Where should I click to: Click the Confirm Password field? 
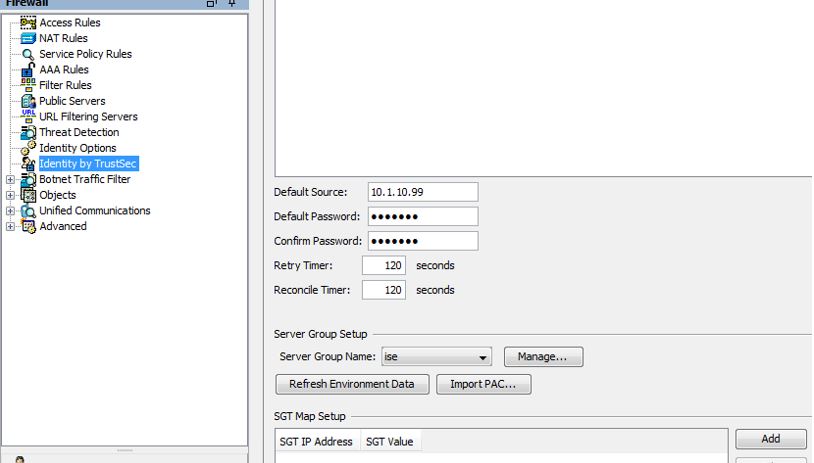(423, 241)
